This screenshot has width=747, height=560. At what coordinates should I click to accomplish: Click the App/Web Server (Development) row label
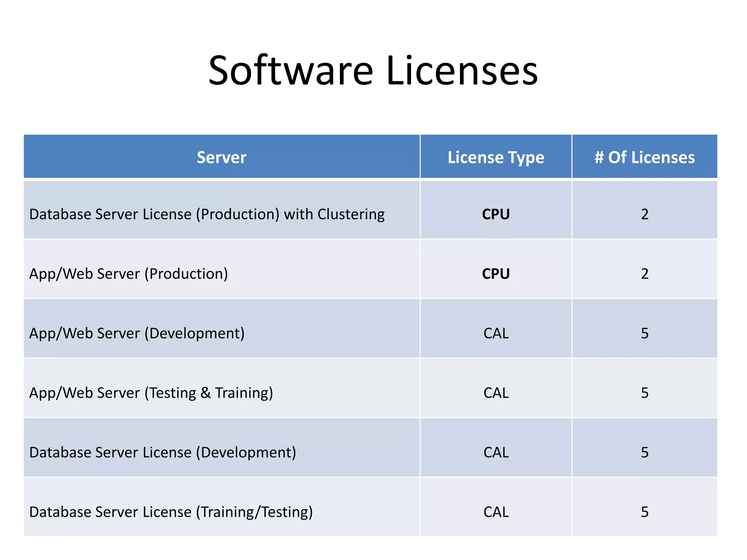pos(137,333)
